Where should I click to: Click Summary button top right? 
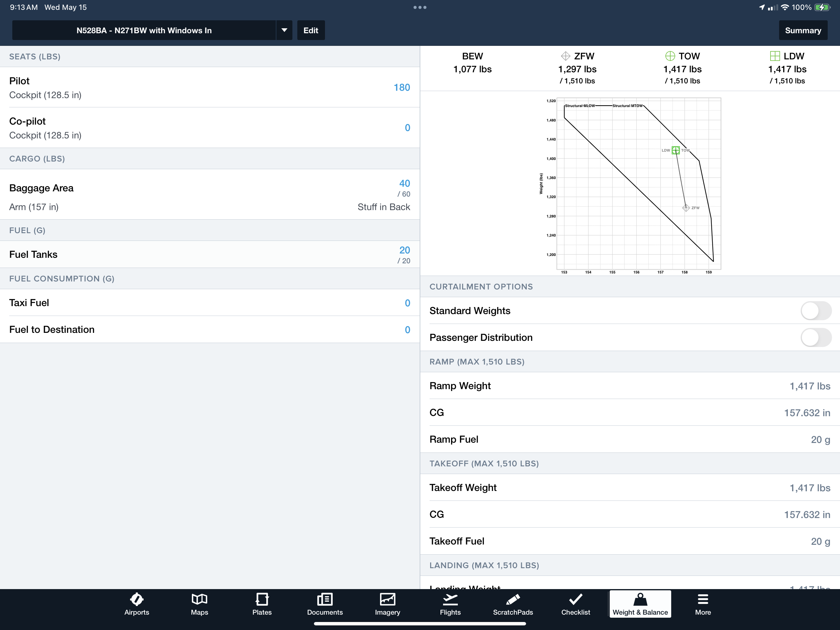click(803, 30)
